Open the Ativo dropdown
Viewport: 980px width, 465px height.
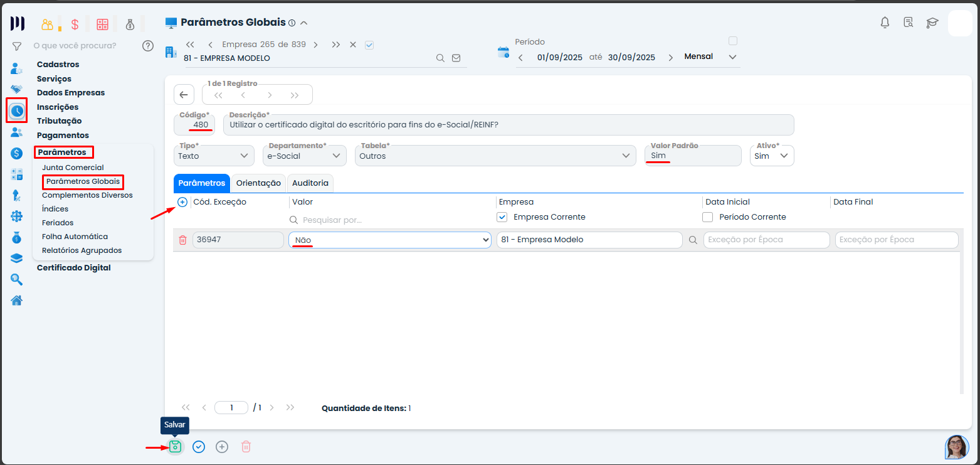coord(772,156)
